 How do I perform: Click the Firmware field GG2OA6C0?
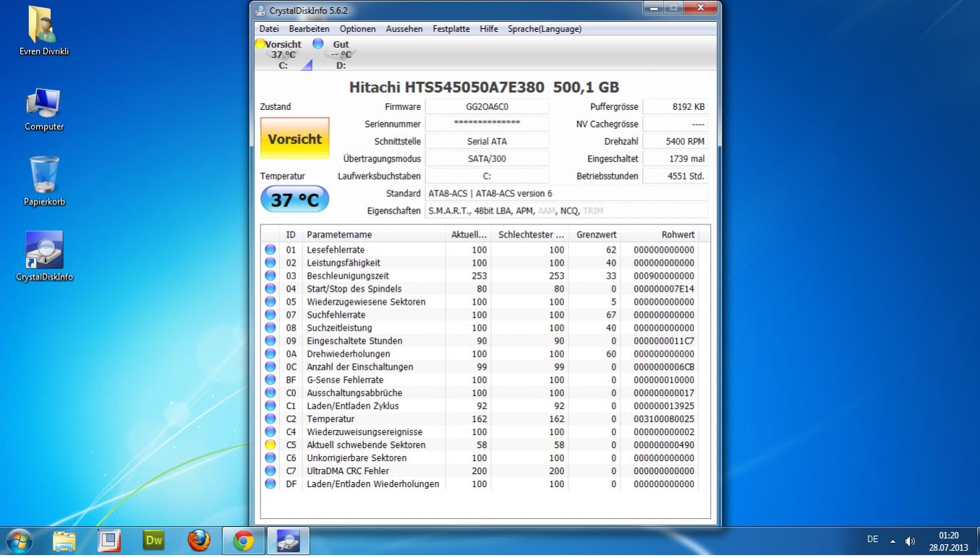(x=487, y=106)
